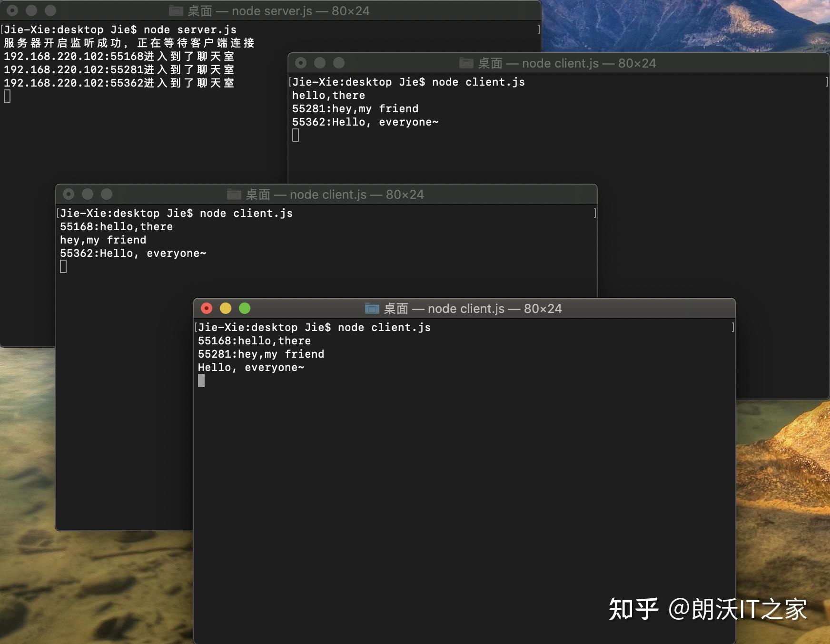
Task: Click the minimize button of the server.js window
Action: pos(31,10)
